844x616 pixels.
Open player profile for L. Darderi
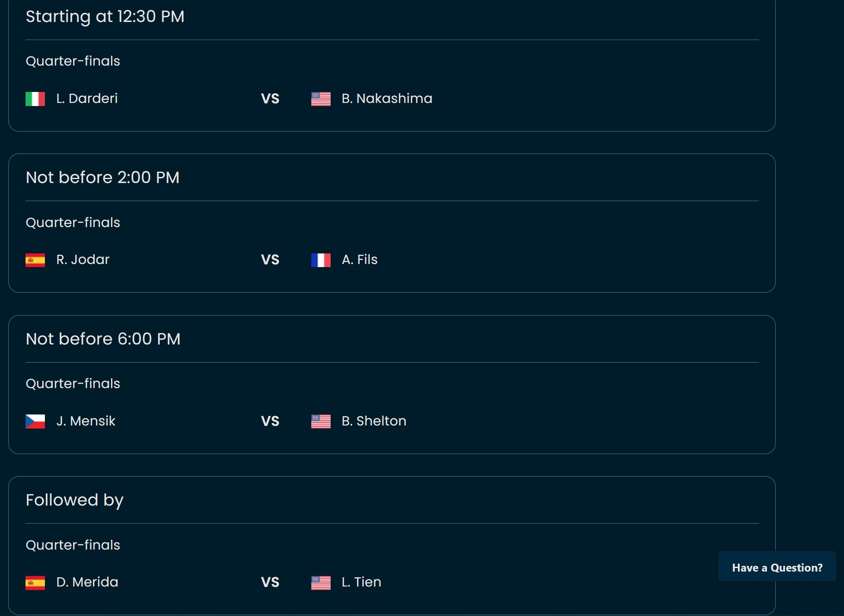pos(87,99)
